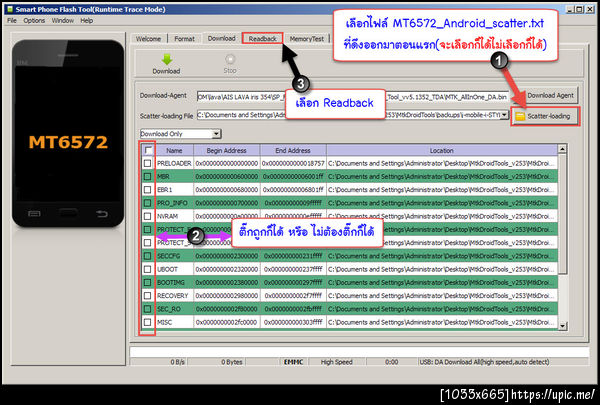Check the EBR1 partition checkbox
This screenshot has width=600, height=405.
coord(147,190)
